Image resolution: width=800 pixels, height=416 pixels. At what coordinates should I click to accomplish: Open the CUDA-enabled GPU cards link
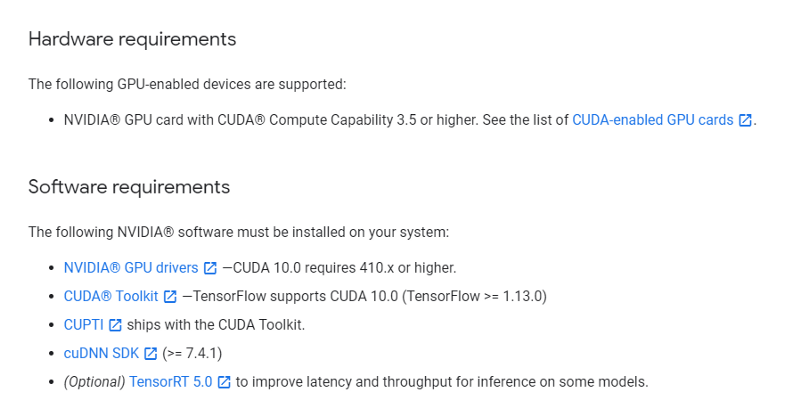(x=652, y=120)
